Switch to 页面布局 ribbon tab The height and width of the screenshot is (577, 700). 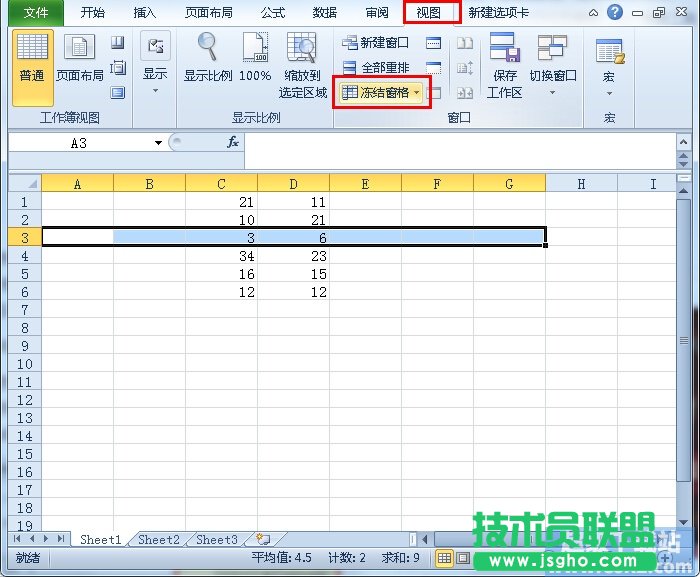[x=209, y=13]
